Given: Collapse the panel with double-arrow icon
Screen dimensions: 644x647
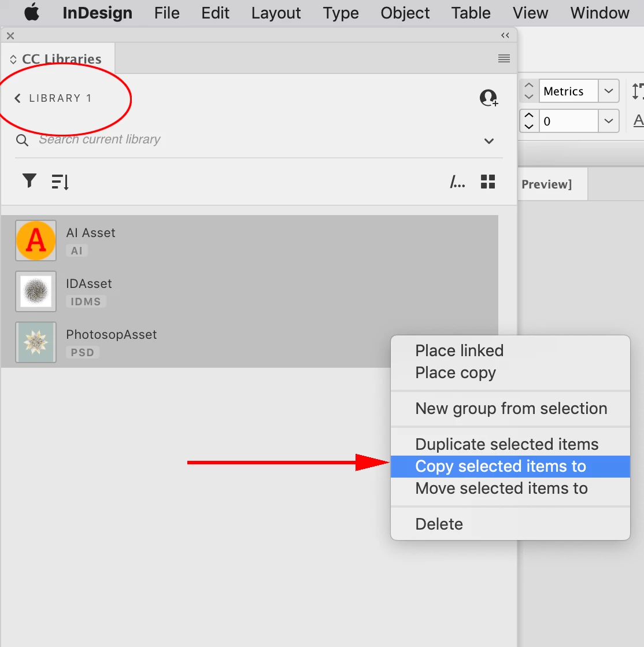Looking at the screenshot, I should pyautogui.click(x=505, y=35).
